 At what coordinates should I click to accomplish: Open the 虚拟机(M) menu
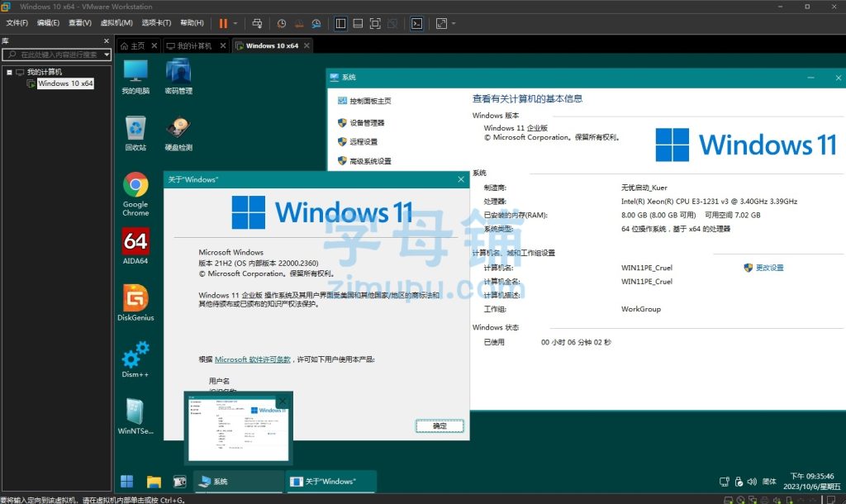116,22
